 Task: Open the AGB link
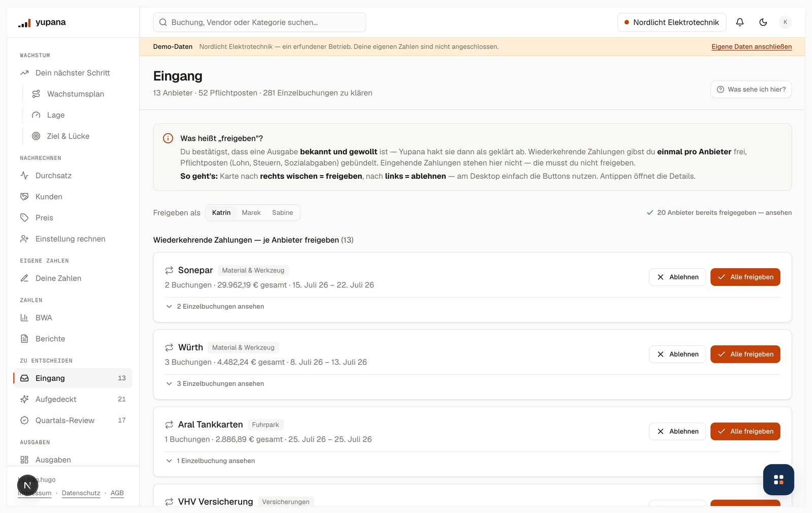pos(117,493)
